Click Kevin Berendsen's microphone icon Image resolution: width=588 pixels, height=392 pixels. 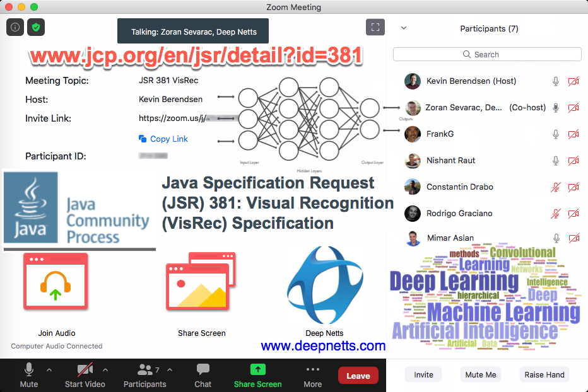[x=556, y=81]
